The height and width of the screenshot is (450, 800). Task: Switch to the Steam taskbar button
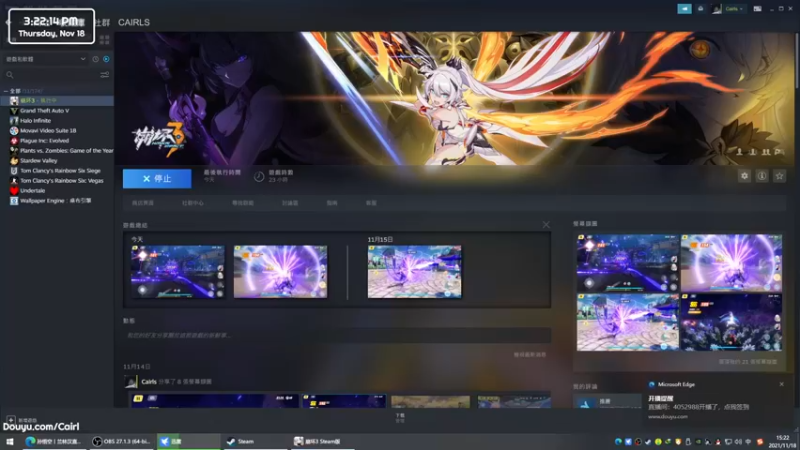pyautogui.click(x=255, y=441)
